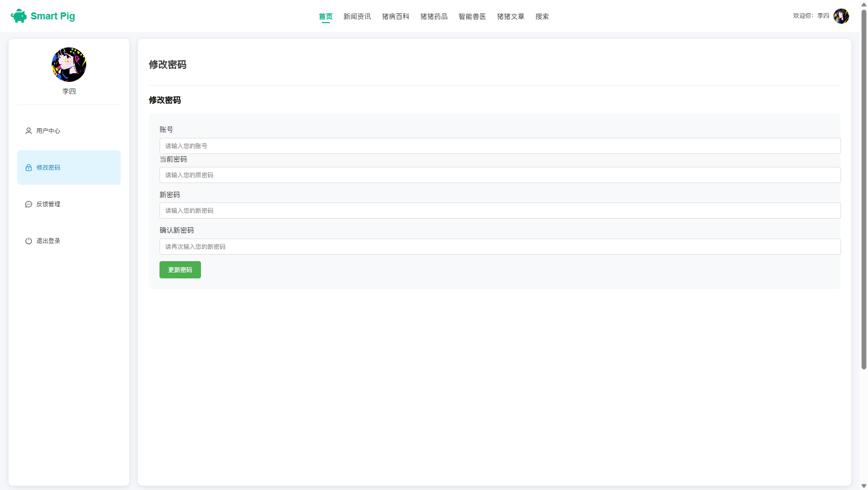Open the 猪猪文章 nav tab
868x490 pixels.
pos(510,17)
